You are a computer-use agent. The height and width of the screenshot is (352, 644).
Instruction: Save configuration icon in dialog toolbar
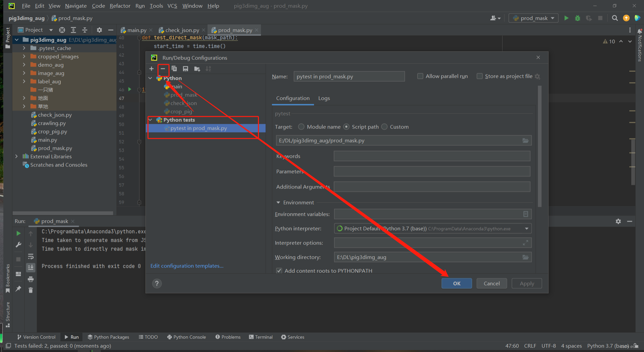186,69
